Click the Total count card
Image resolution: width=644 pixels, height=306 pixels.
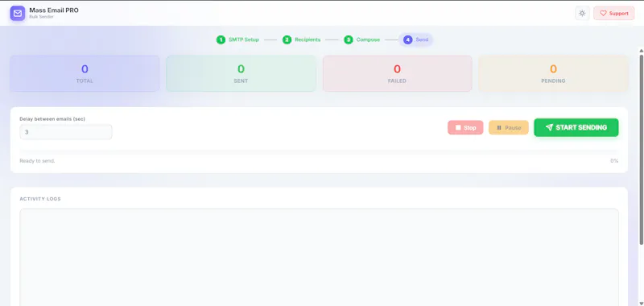pyautogui.click(x=85, y=73)
